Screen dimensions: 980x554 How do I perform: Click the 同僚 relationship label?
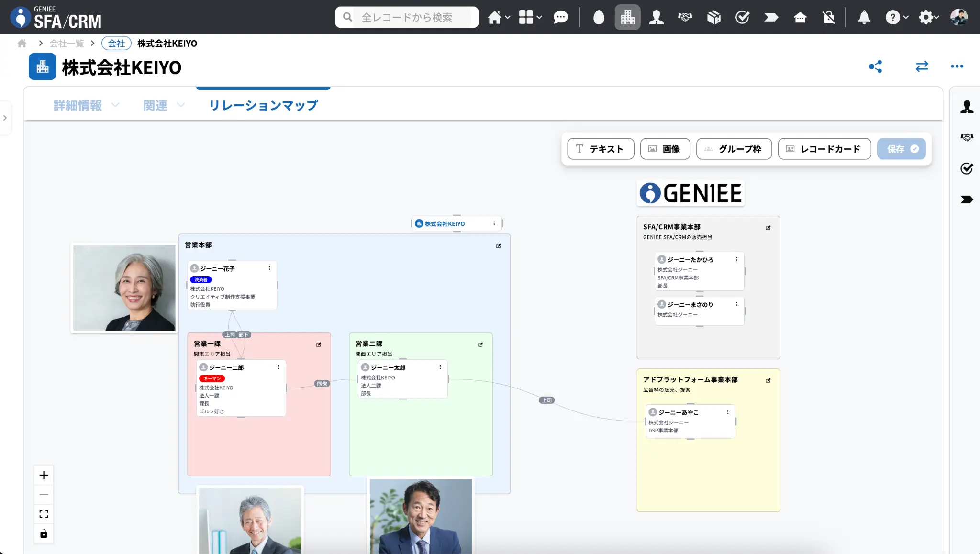click(x=322, y=384)
